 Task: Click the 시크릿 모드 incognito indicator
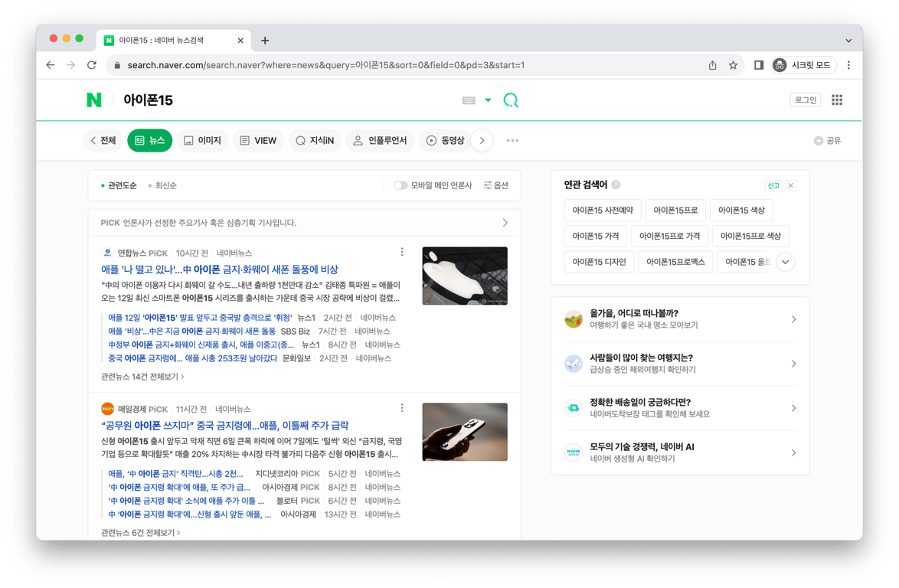804,65
